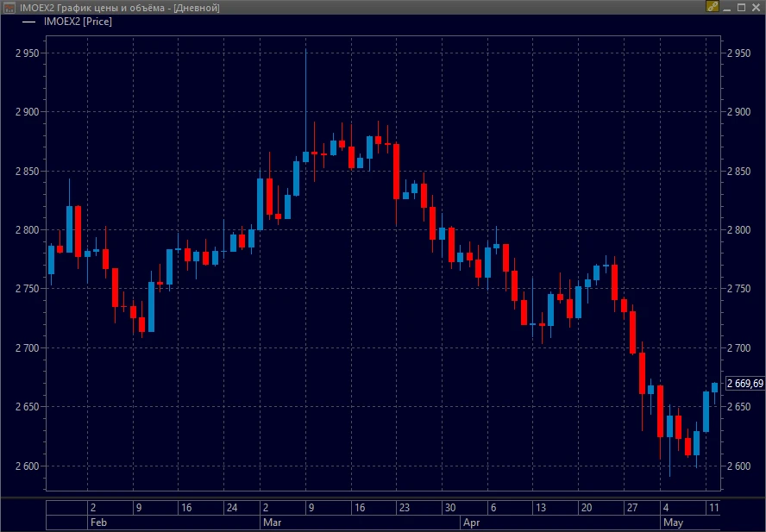Select the current price label 2 669,69
Viewport: 766px width, 532px height.
click(x=745, y=384)
